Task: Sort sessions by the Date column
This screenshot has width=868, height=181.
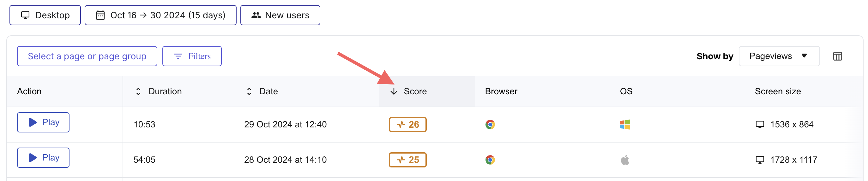Action: [249, 91]
